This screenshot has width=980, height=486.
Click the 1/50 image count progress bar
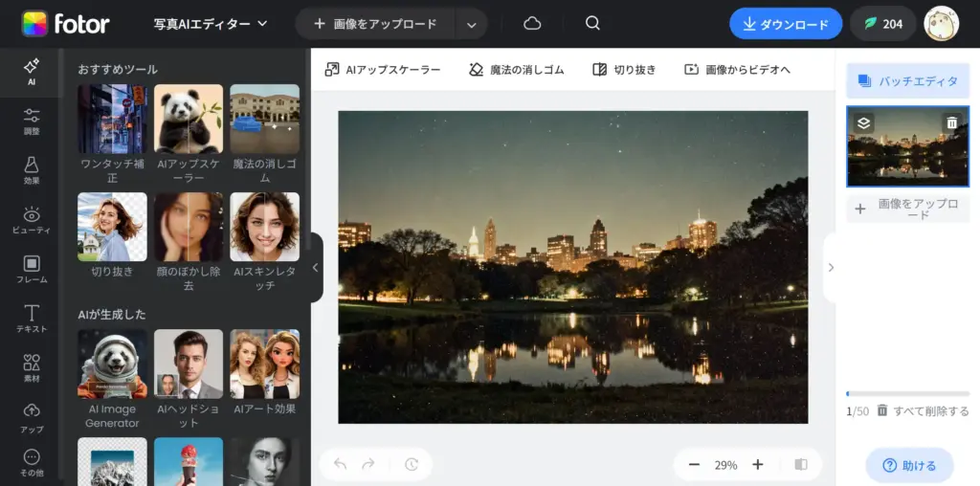908,393
